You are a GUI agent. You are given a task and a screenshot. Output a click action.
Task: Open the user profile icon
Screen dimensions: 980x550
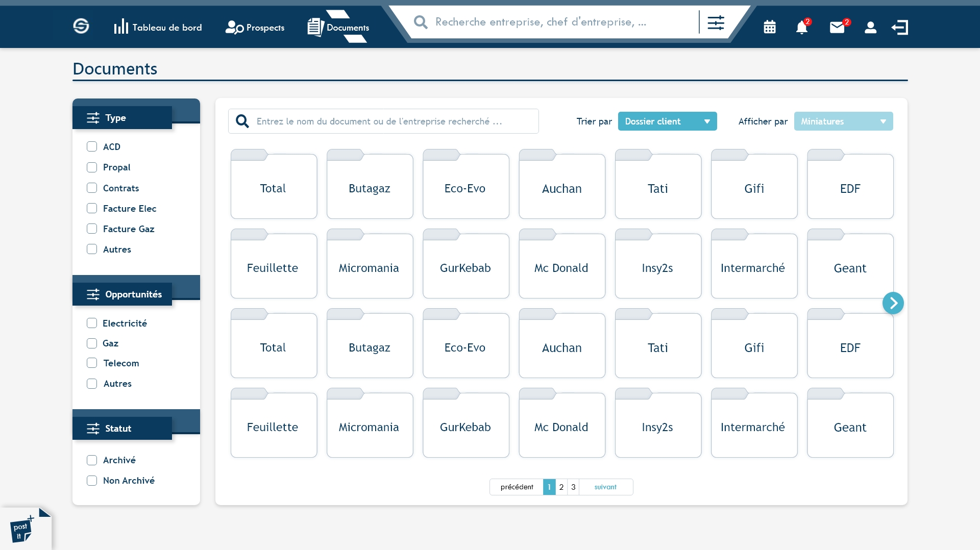point(870,27)
